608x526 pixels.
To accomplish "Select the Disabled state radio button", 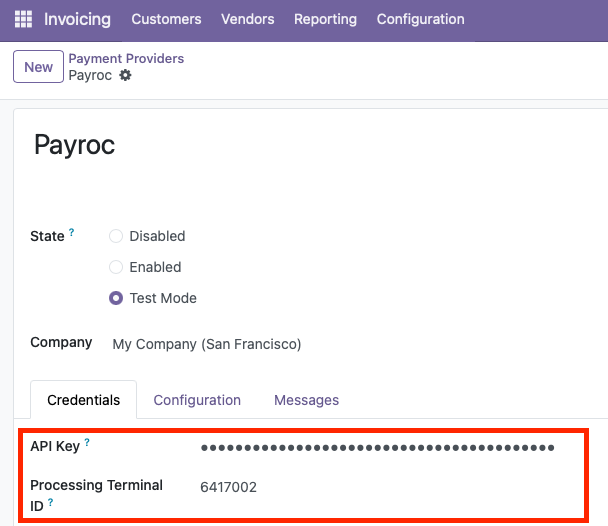I will tap(116, 236).
